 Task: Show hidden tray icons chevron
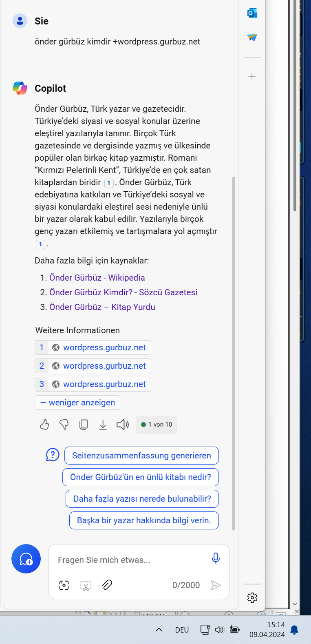(159, 630)
